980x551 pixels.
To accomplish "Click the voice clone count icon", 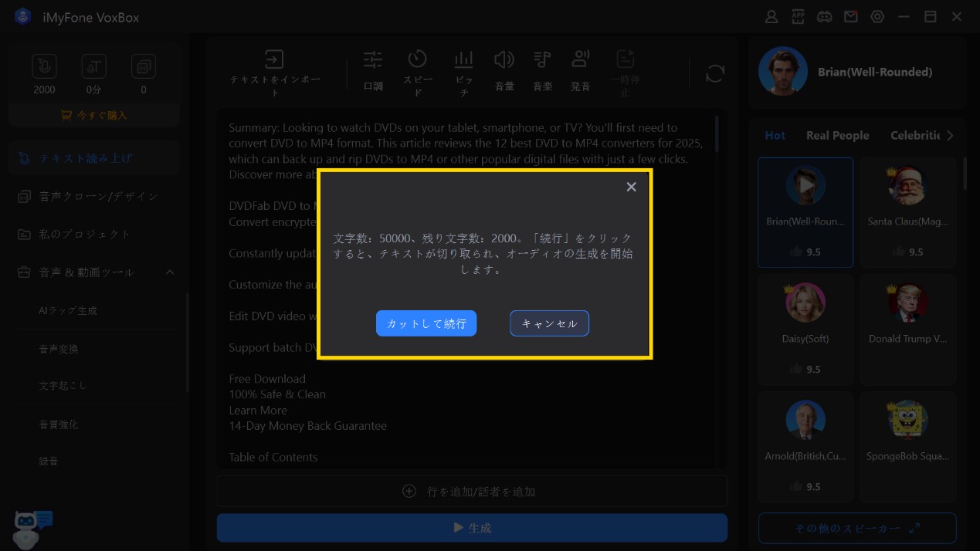I will [144, 67].
